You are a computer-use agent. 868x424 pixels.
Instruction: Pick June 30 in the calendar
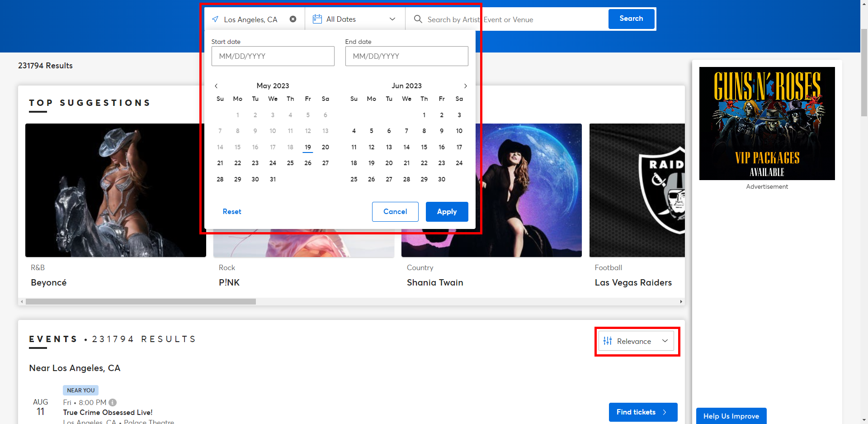point(442,179)
